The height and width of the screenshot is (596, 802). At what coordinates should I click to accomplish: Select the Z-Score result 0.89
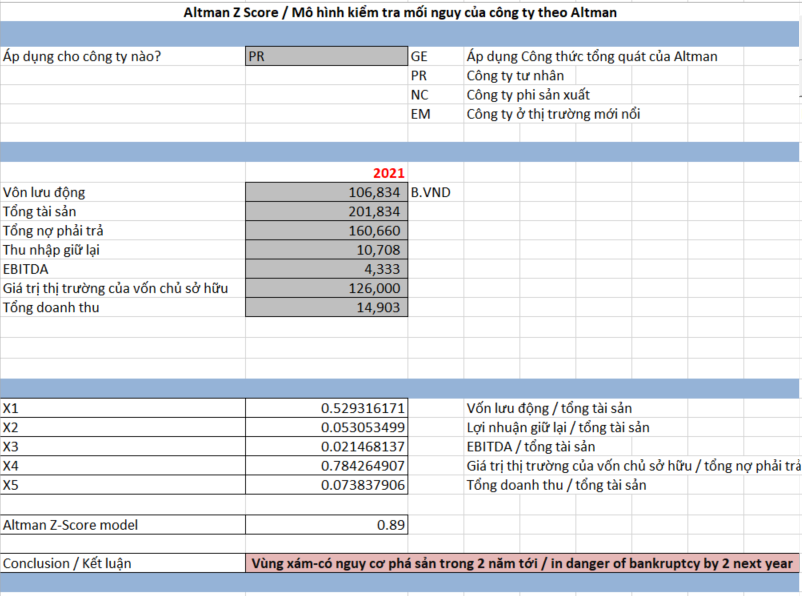[326, 525]
